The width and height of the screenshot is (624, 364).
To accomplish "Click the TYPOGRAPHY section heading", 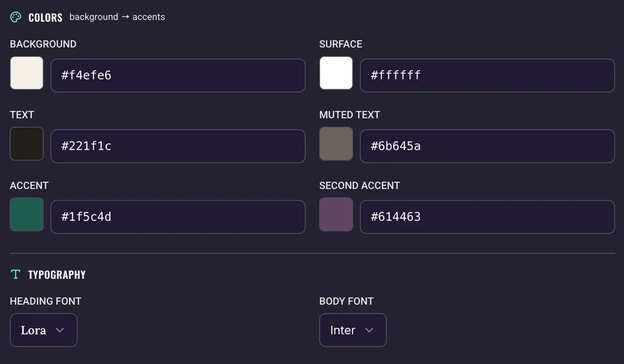I will [x=57, y=275].
